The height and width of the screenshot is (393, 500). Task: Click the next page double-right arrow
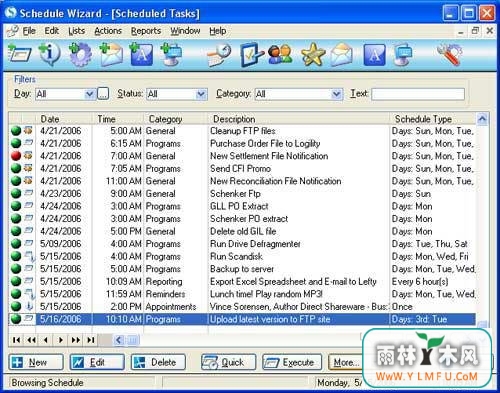pos(76,340)
